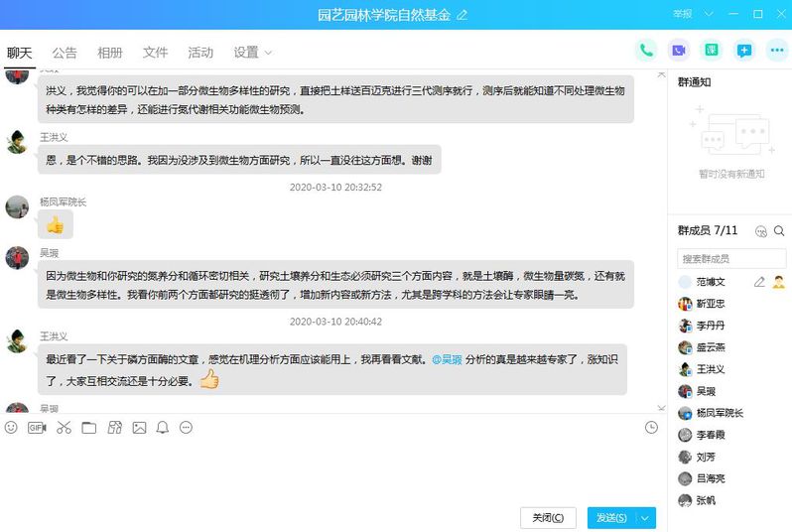Select the scissors screenshot tool
This screenshot has height=532, width=792.
click(x=64, y=428)
